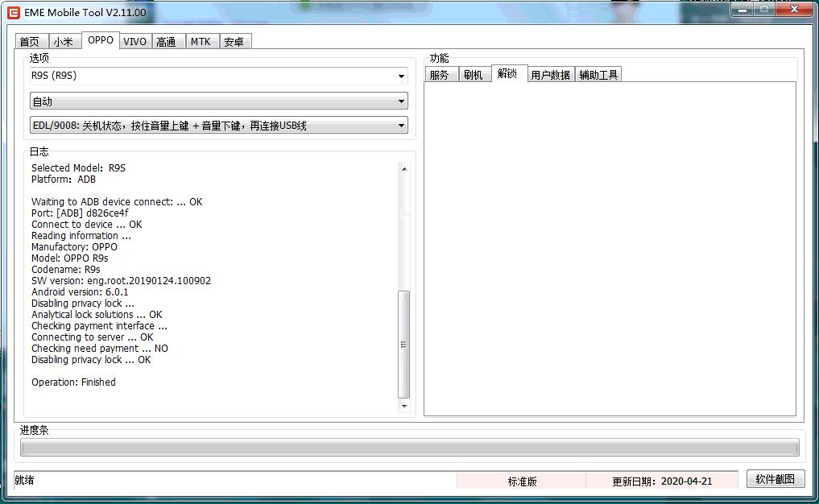Click the log scrollbar up arrow
This screenshot has height=504, width=819.
[x=403, y=169]
